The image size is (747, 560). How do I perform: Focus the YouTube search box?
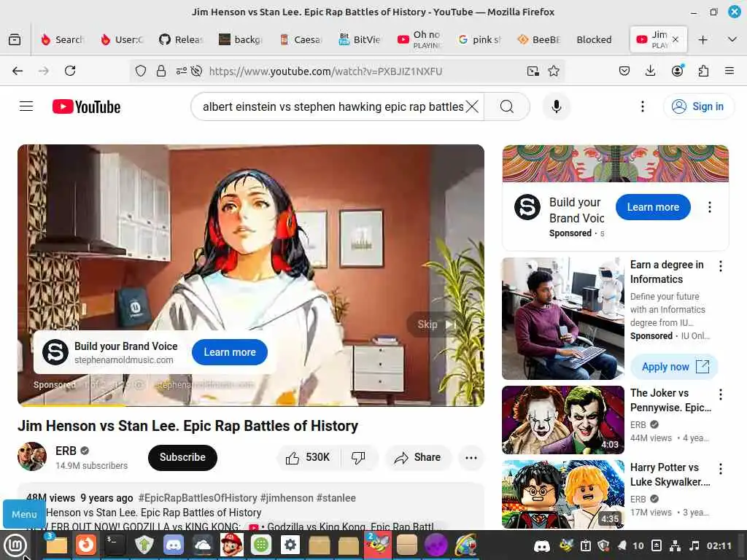click(x=333, y=106)
